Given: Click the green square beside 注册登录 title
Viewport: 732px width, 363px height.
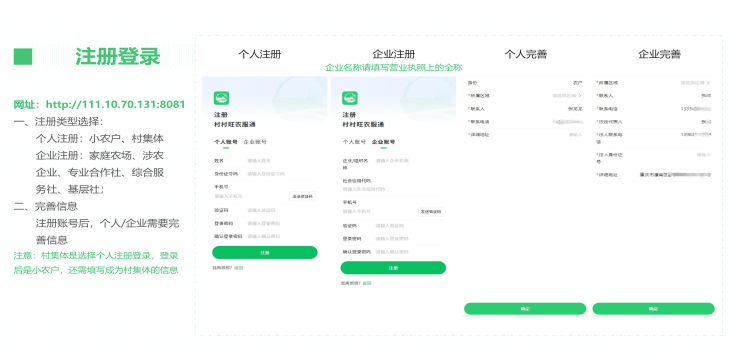Looking at the screenshot, I should pyautogui.click(x=23, y=56).
